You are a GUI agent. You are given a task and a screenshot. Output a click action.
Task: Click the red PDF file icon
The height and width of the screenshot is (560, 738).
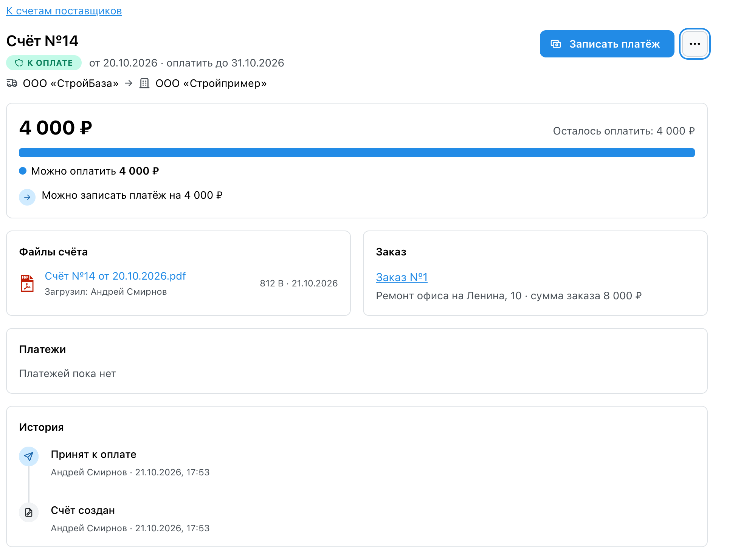(27, 283)
